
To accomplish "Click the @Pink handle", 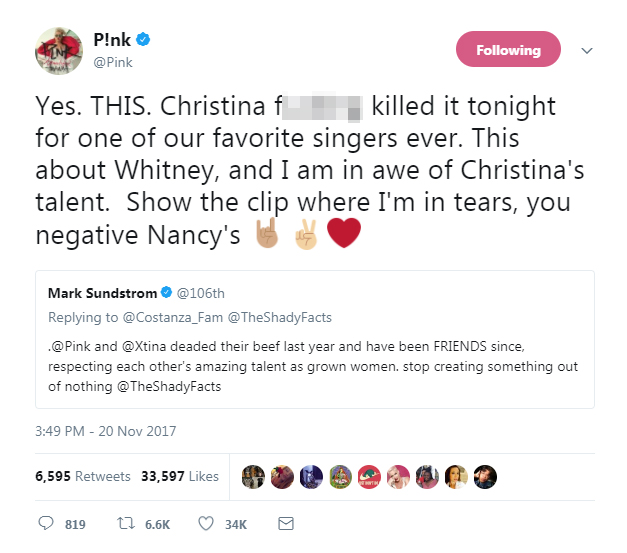I will [113, 62].
